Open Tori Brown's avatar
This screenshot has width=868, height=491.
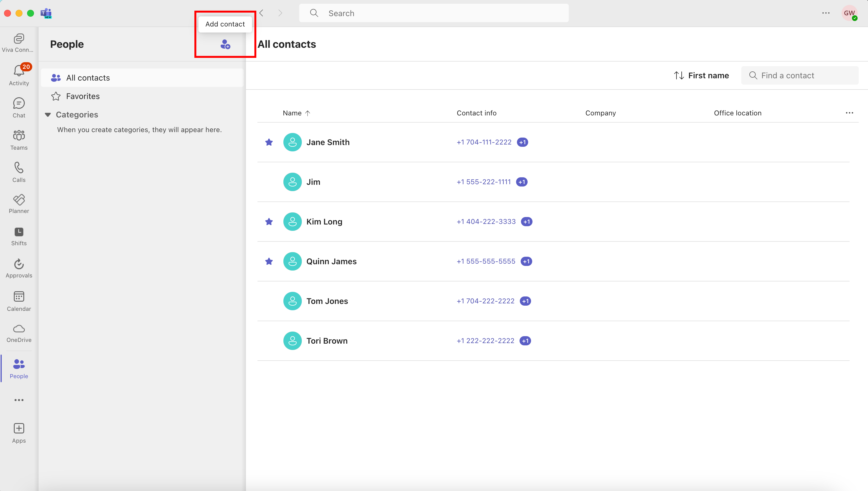coord(293,341)
